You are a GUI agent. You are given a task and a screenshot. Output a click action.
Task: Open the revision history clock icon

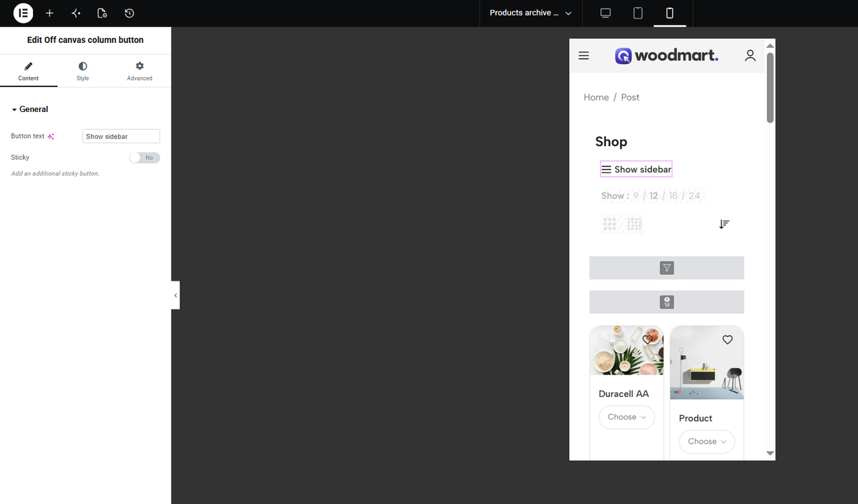tap(129, 13)
